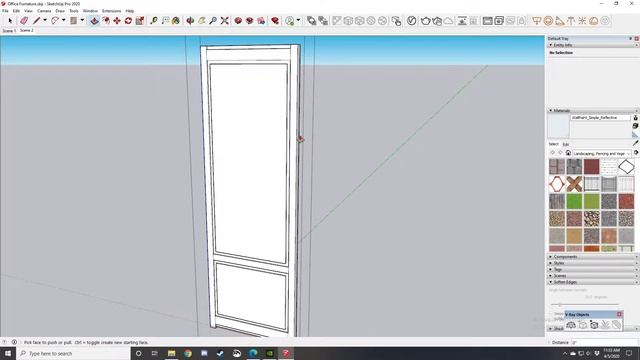
Task: Open the Landscaping materials collection dropdown
Action: [x=602, y=153]
